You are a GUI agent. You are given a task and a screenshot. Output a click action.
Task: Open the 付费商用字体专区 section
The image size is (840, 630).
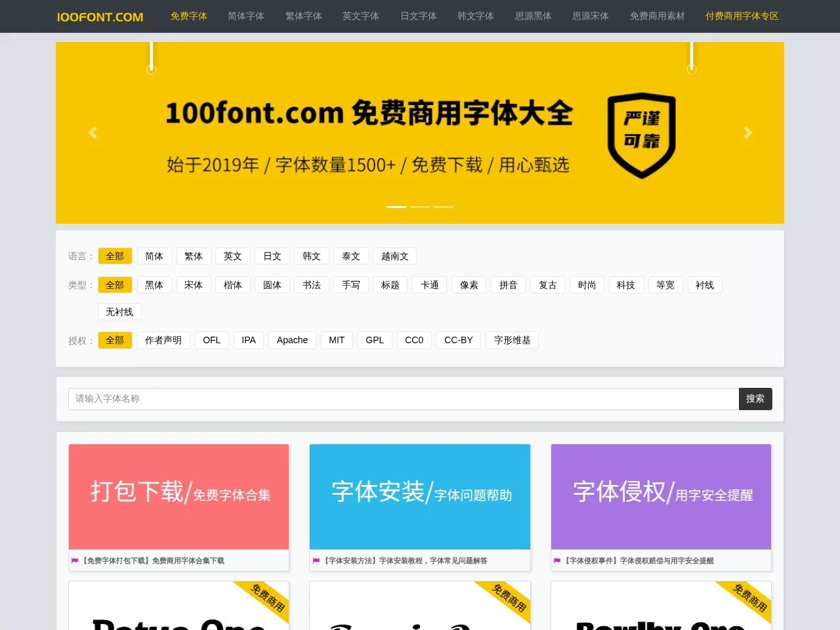point(742,16)
